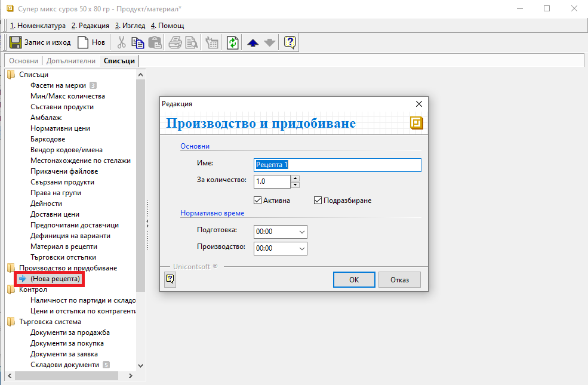588x385 pixels.
Task: Toggle the Подразбиране checkbox
Action: (x=318, y=201)
